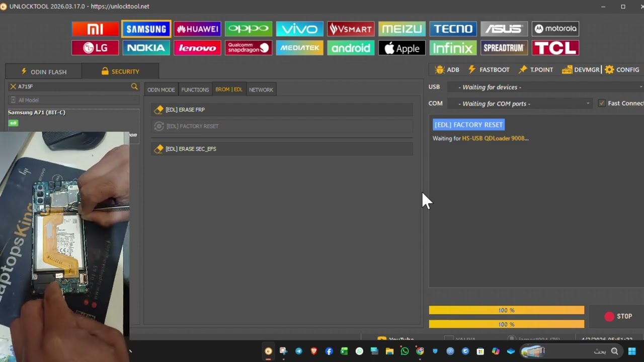
Task: Stop the running operation
Action: coord(618,316)
